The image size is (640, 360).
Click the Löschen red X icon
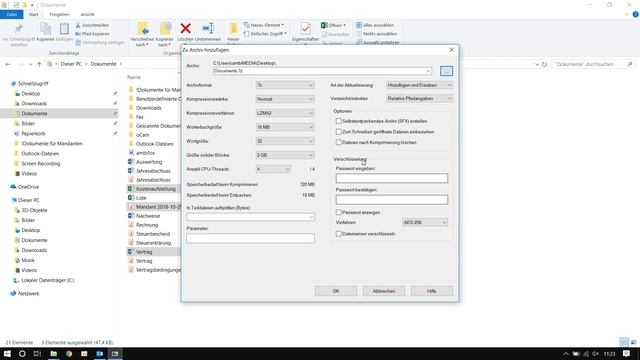pyautogui.click(x=186, y=28)
